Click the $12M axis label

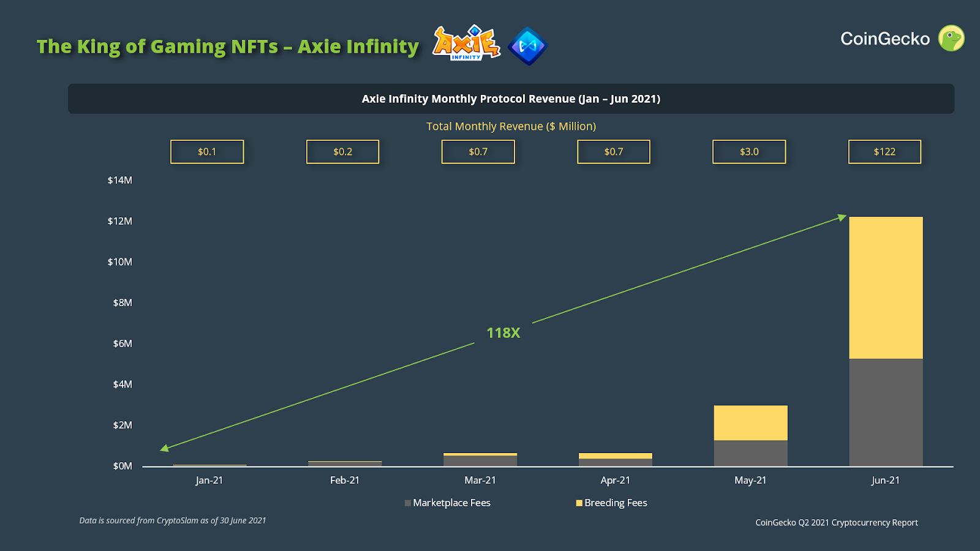click(x=120, y=221)
